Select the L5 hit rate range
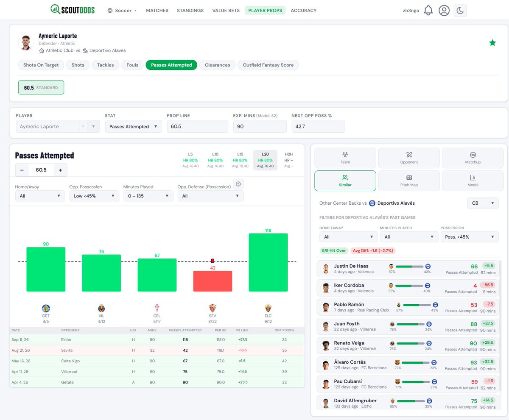This screenshot has height=420, width=509. (x=190, y=160)
